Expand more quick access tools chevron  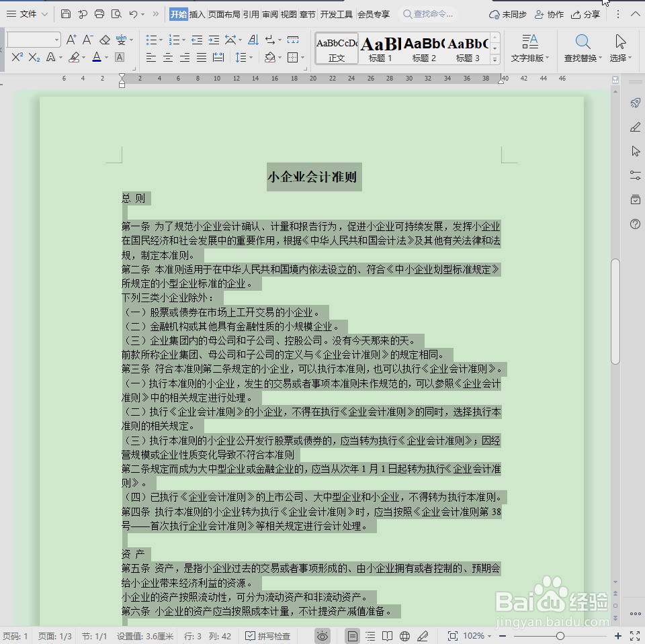[155, 14]
